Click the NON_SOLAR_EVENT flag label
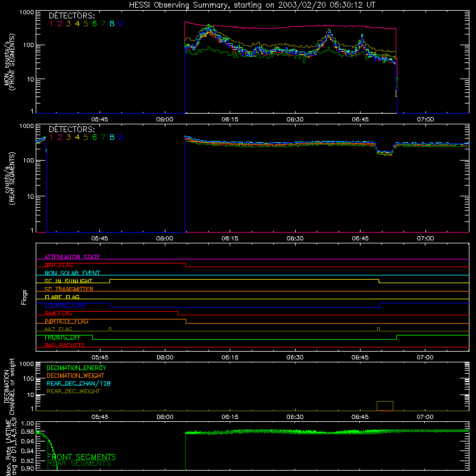476x476 pixels. tap(72, 273)
